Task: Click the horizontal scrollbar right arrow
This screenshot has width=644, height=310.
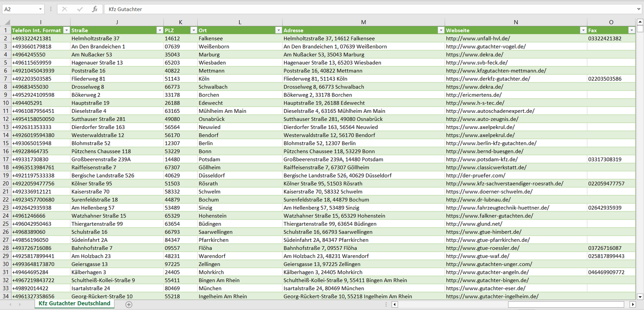Action: (x=632, y=304)
